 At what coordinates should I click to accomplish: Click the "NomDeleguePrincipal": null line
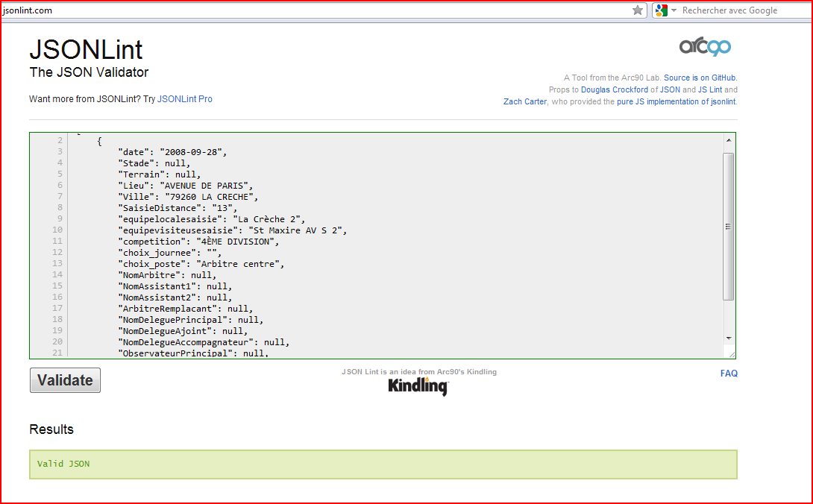click(191, 320)
